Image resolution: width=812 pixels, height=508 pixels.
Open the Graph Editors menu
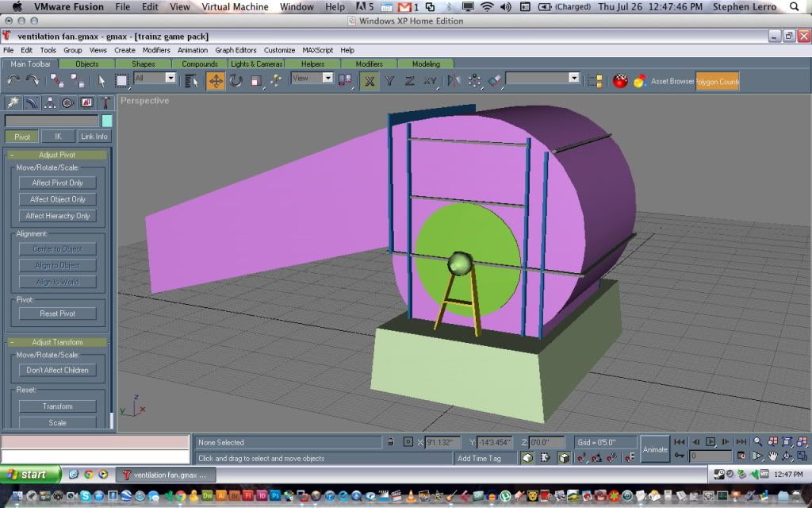[x=236, y=50]
